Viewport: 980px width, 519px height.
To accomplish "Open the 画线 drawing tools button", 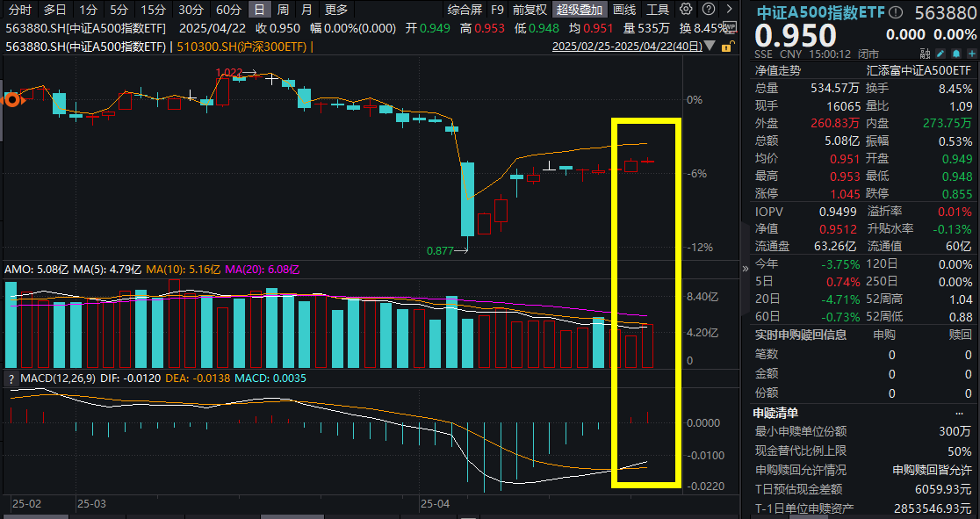I will click(623, 10).
